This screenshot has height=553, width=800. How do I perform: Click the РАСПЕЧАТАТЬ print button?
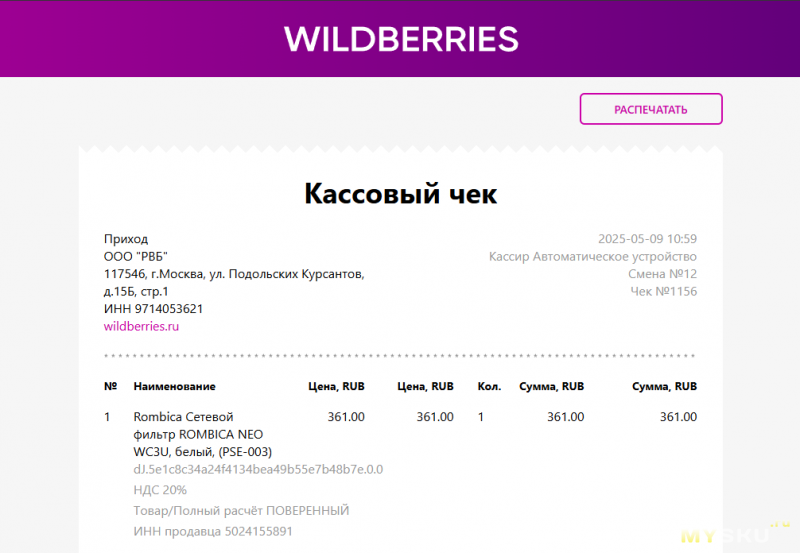651,109
